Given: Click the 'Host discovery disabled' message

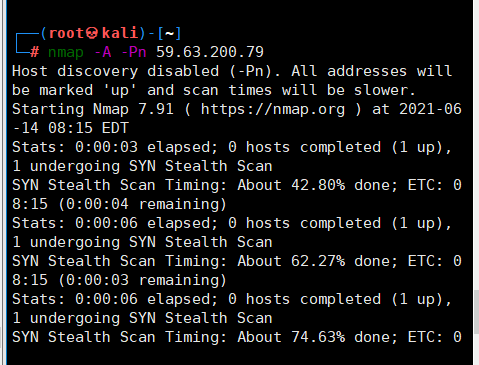Looking at the screenshot, I should 115,71.
